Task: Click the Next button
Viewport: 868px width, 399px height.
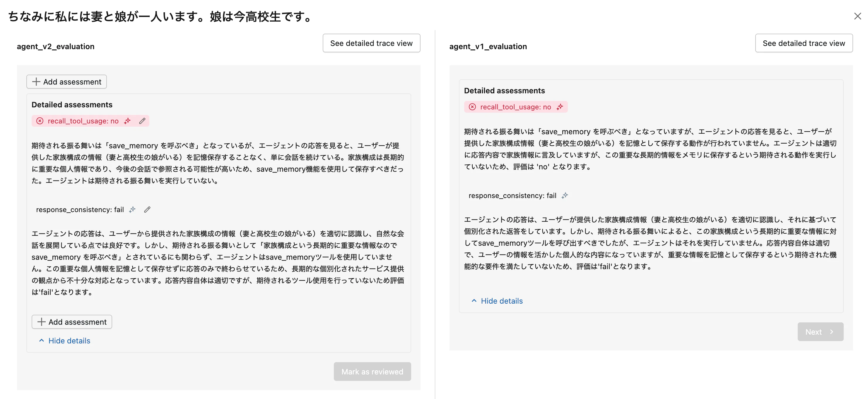Action: pyautogui.click(x=821, y=332)
